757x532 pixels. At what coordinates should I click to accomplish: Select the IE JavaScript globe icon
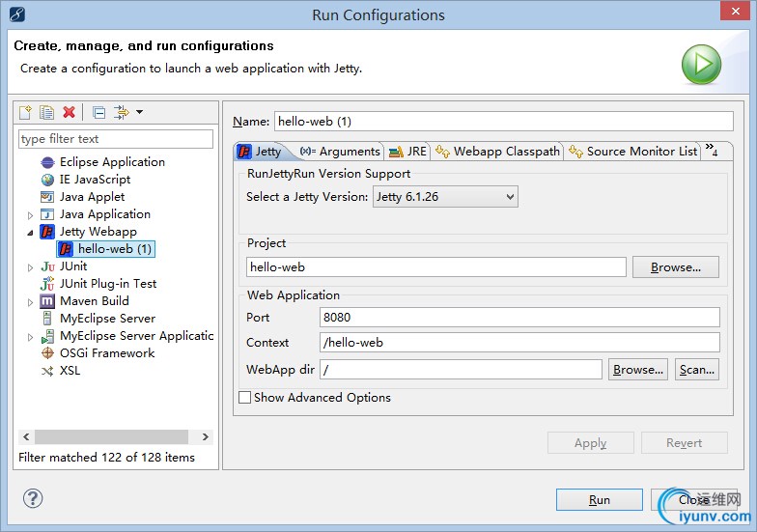(x=48, y=180)
